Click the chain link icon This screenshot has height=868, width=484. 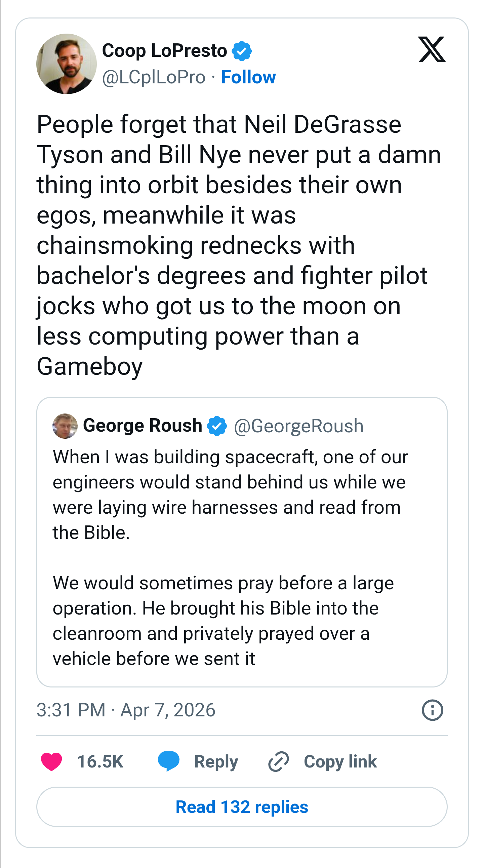pyautogui.click(x=278, y=761)
